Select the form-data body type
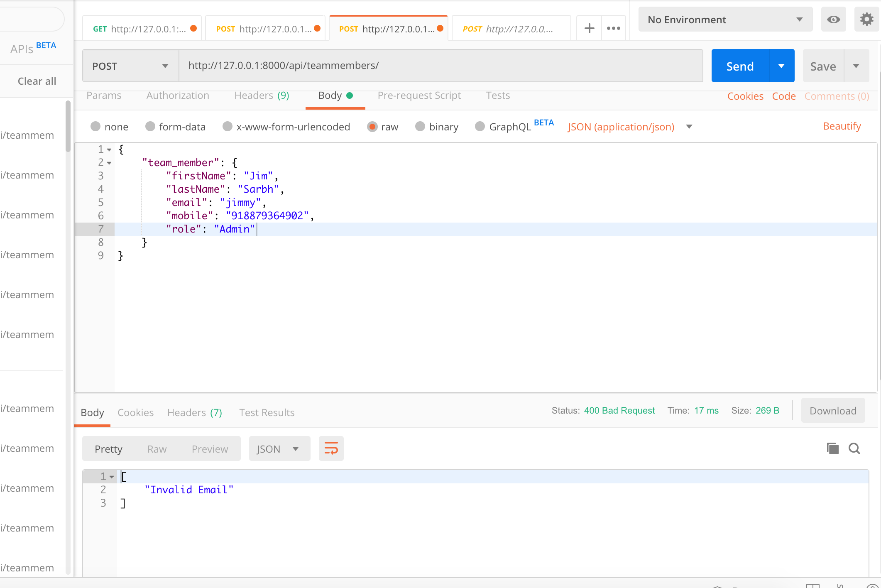Viewport: 881px width, 588px height. pos(150,127)
